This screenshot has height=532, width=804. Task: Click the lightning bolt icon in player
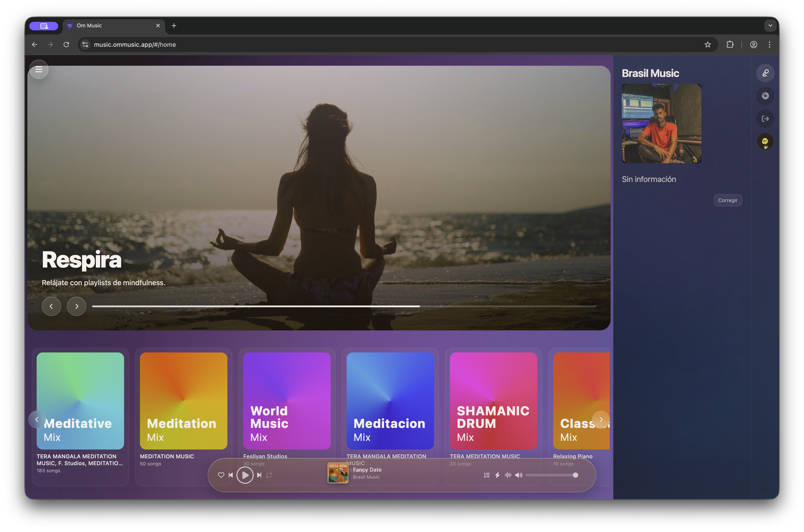click(497, 475)
